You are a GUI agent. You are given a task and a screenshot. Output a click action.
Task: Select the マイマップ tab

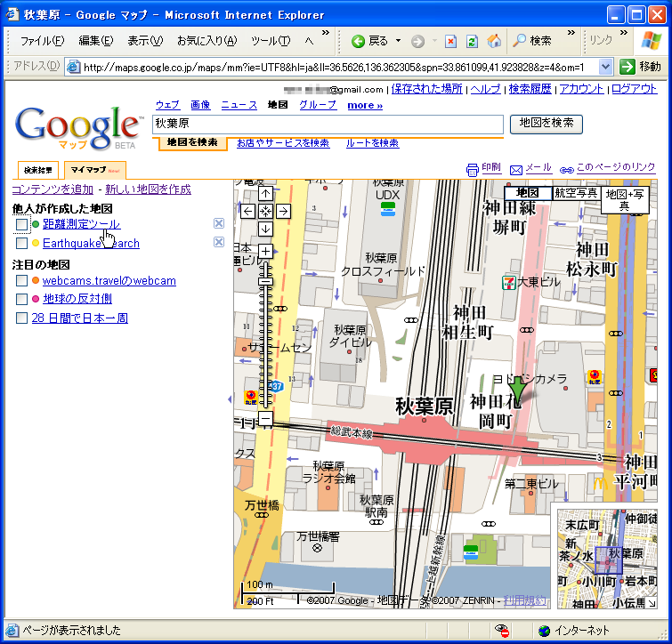click(x=94, y=170)
